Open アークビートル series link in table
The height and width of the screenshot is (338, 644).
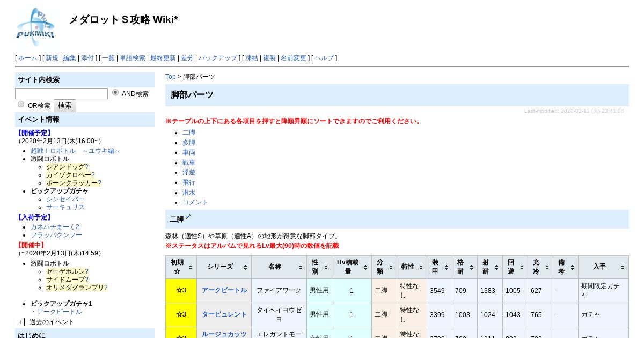point(224,290)
